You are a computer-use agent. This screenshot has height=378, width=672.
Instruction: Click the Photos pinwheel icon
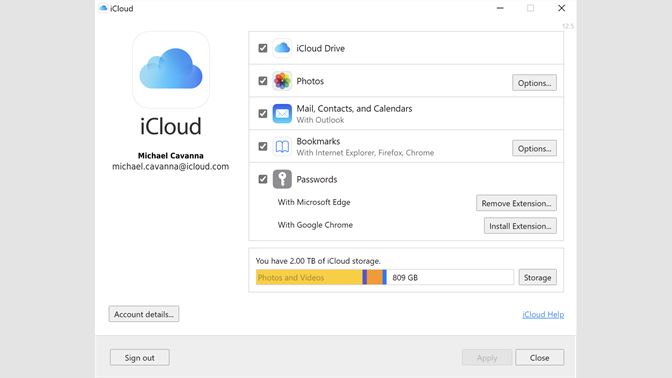(x=282, y=81)
